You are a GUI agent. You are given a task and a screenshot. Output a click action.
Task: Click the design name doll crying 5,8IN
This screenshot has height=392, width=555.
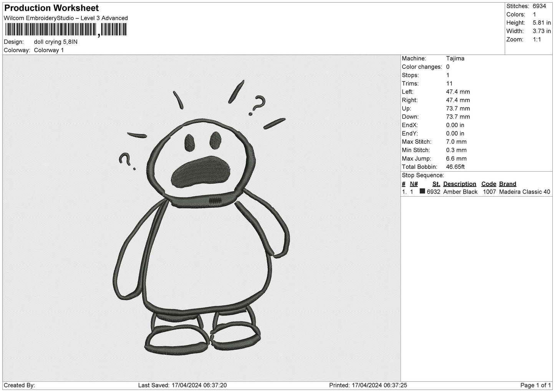pyautogui.click(x=56, y=42)
